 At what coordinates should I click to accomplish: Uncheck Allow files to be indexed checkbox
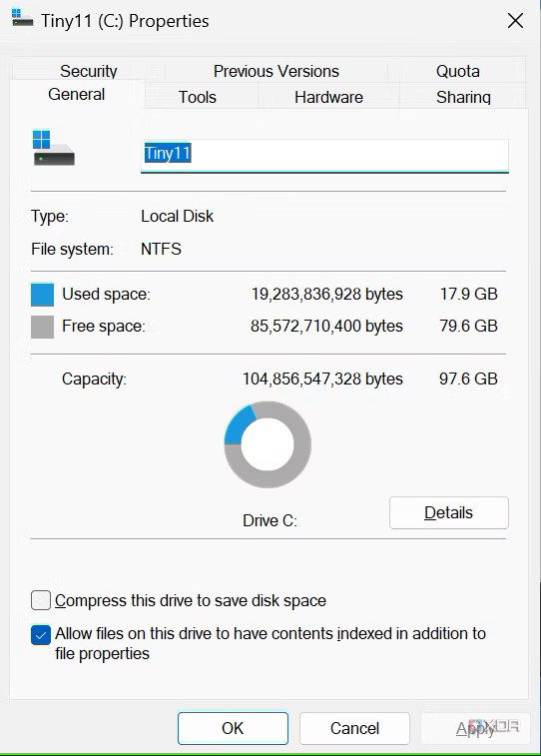tap(41, 634)
